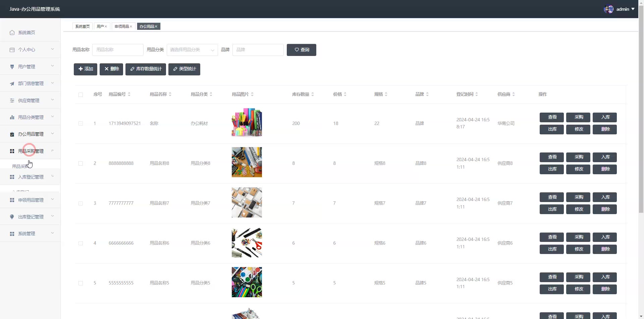644x319 pixels.
Task: Click the bar-chart icon for 用品分类管理
Action: coord(12,117)
